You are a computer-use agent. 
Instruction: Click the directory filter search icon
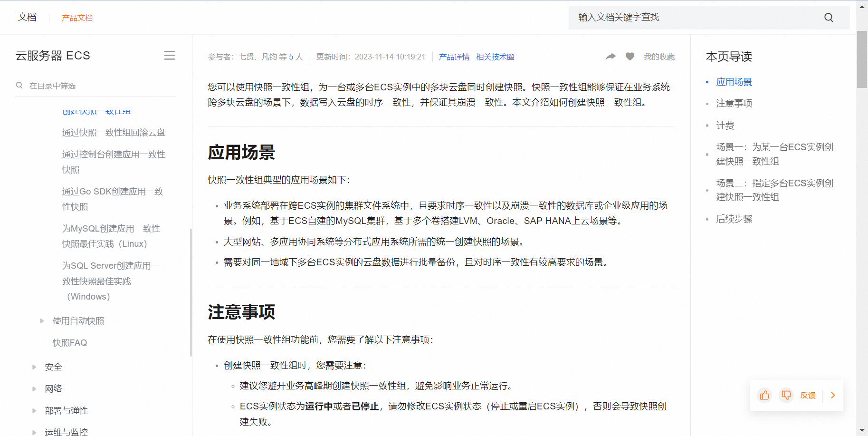[19, 86]
